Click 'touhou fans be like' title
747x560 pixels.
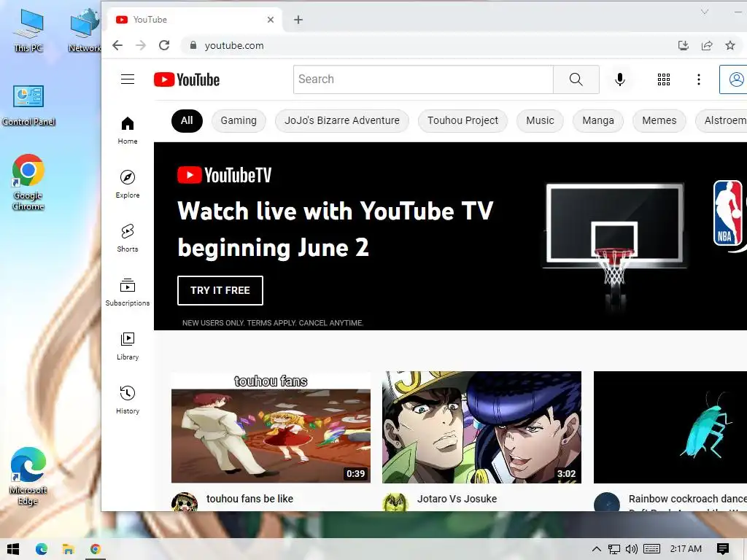coord(249,499)
